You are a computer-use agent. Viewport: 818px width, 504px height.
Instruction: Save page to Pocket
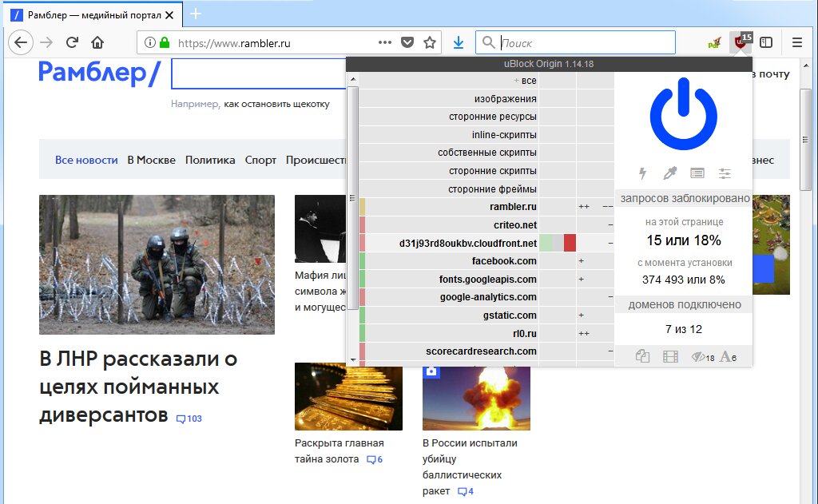click(407, 42)
